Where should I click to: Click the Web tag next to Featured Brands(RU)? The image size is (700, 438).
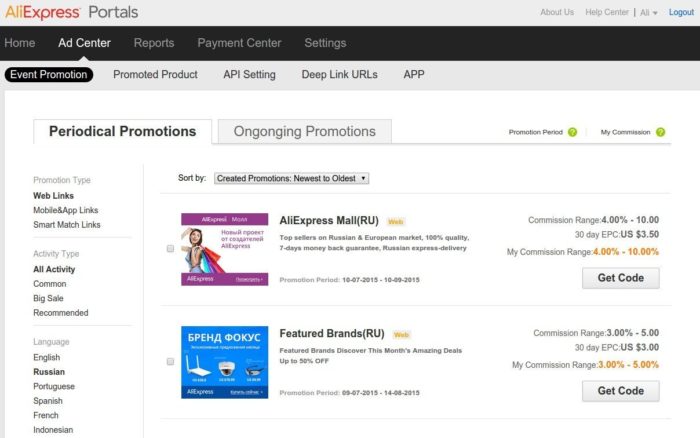tap(401, 334)
